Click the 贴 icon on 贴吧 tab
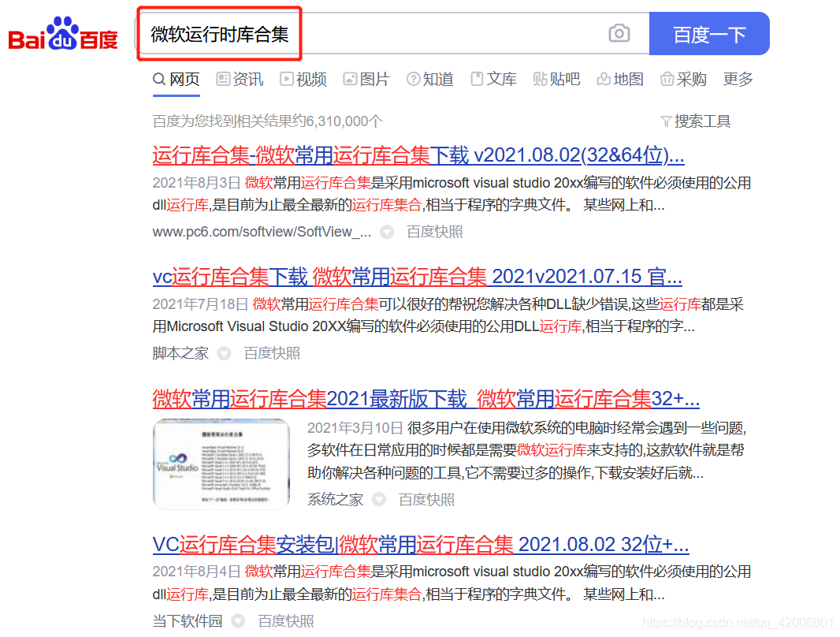Screen dimensions: 840x637 (x=540, y=80)
